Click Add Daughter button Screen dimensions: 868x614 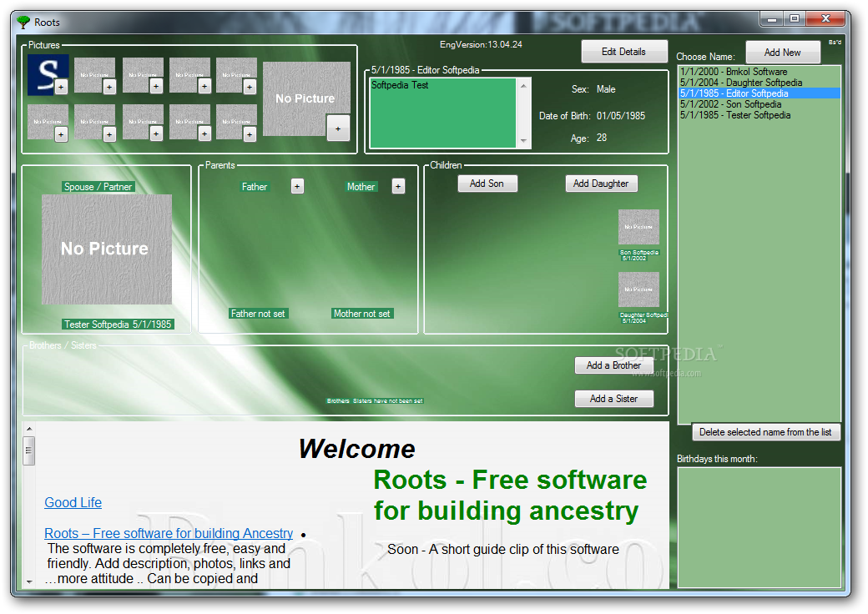(x=601, y=184)
